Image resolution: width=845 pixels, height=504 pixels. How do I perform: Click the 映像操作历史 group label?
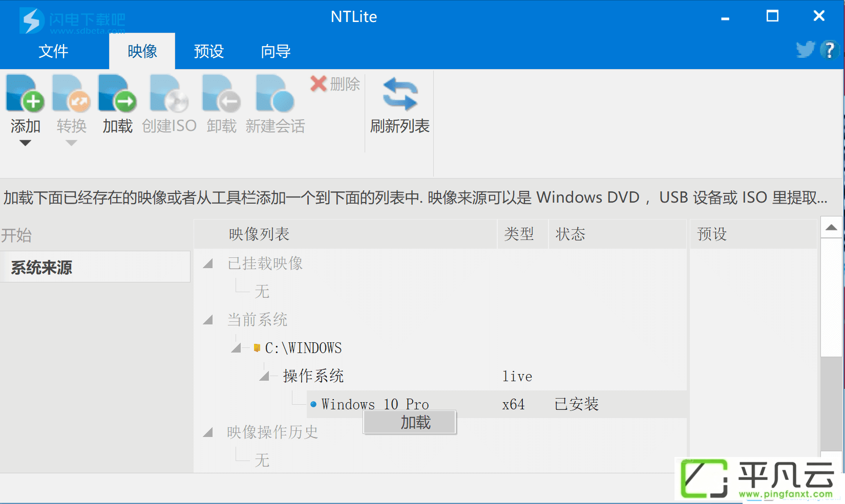[x=272, y=432]
